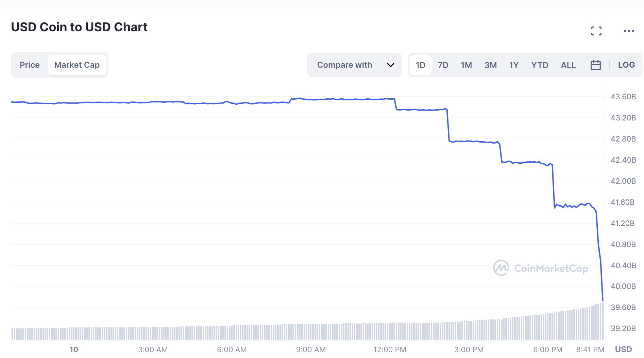
Task: Click the 12:00 PM time label
Action: [x=390, y=349]
